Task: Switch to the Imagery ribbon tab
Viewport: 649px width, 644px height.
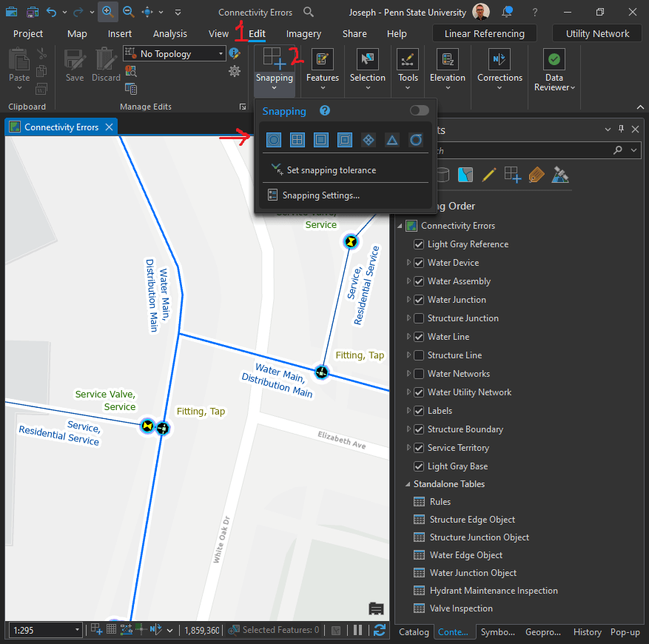Action: point(303,34)
